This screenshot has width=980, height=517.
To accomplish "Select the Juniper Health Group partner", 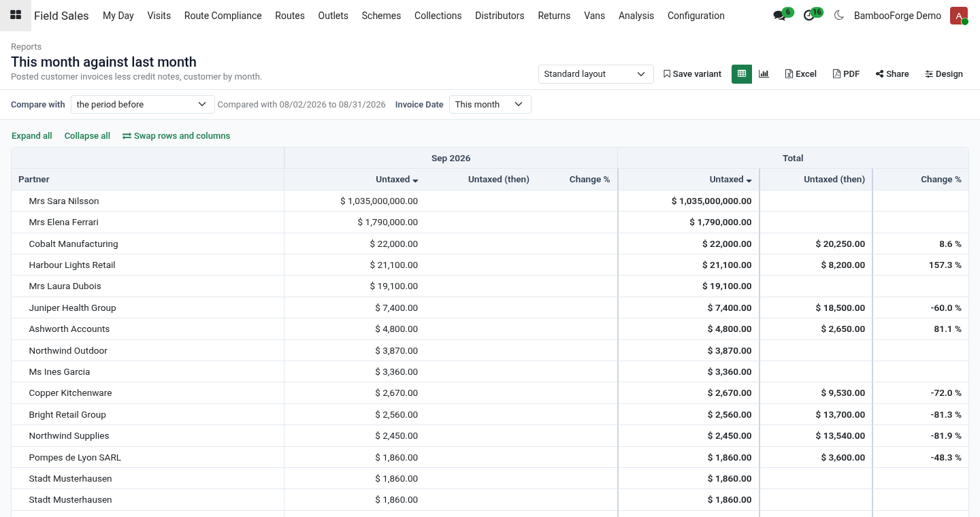I will (x=73, y=307).
